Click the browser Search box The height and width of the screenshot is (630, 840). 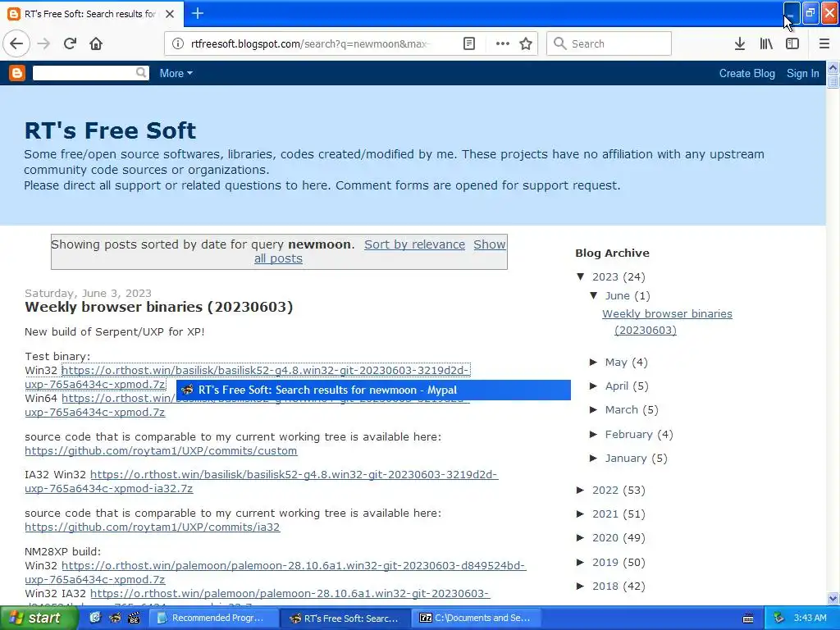click(609, 43)
